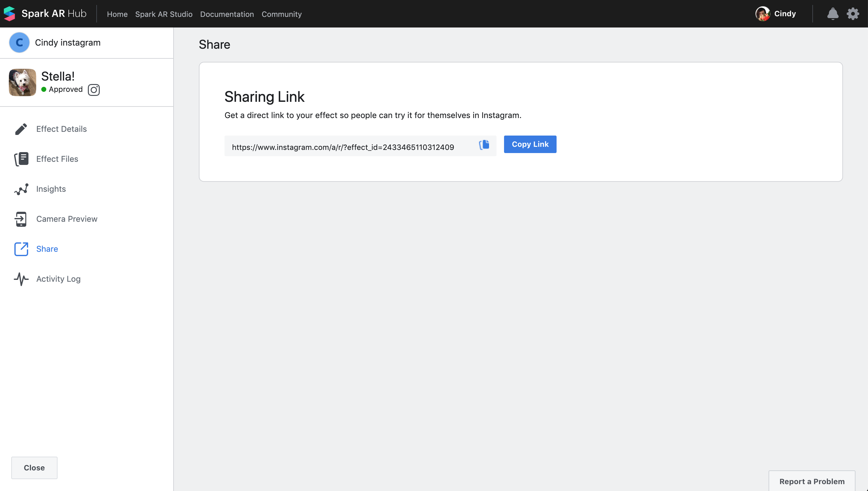The height and width of the screenshot is (491, 868).
Task: Visit the Community page
Action: tap(281, 14)
